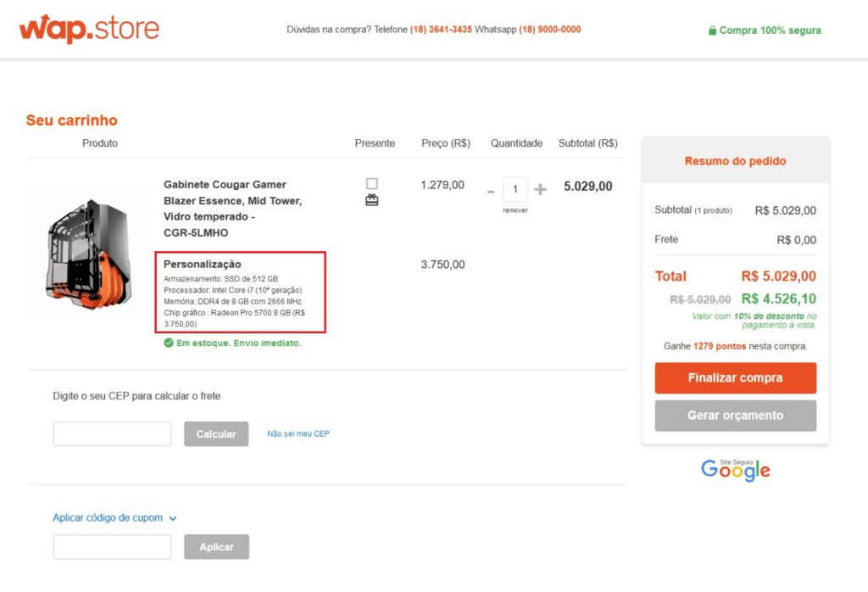868x592 pixels.
Task: Decrease quantity with the minus button
Action: 491,191
